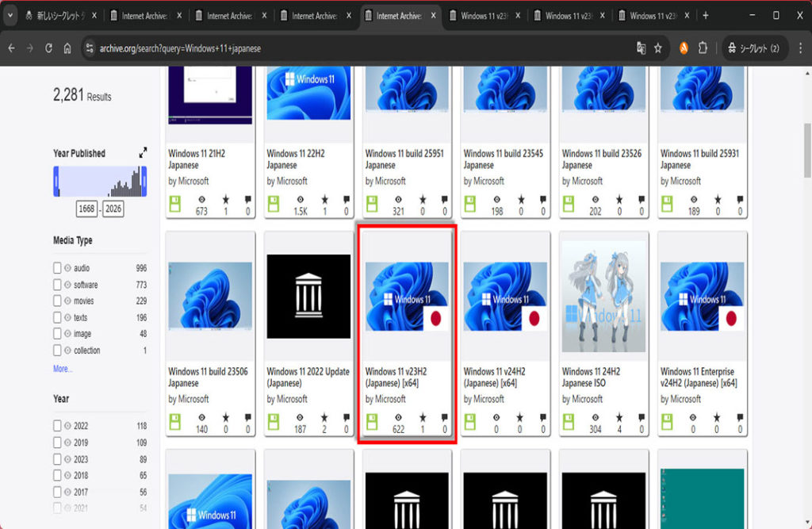812x529 pixels.
Task: Expand the Year Published histogram to fullscreen
Action: [143, 153]
